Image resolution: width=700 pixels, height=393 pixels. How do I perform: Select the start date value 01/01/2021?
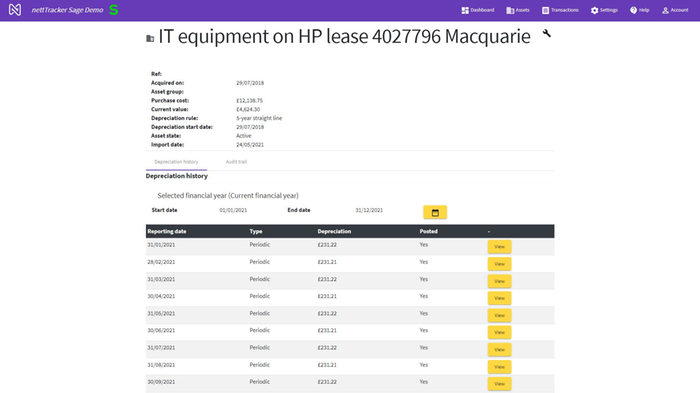233,210
